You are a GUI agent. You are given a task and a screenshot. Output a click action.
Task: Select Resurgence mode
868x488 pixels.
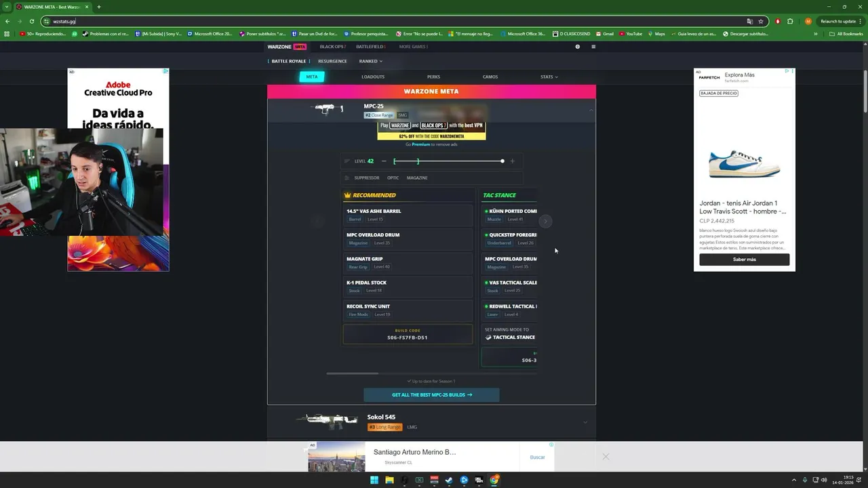332,61
